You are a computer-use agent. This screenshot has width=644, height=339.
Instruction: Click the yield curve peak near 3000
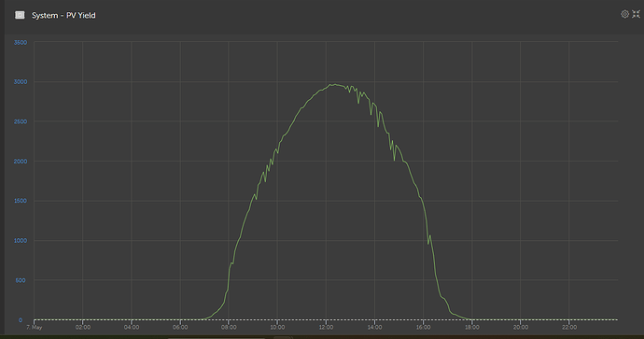(x=335, y=85)
